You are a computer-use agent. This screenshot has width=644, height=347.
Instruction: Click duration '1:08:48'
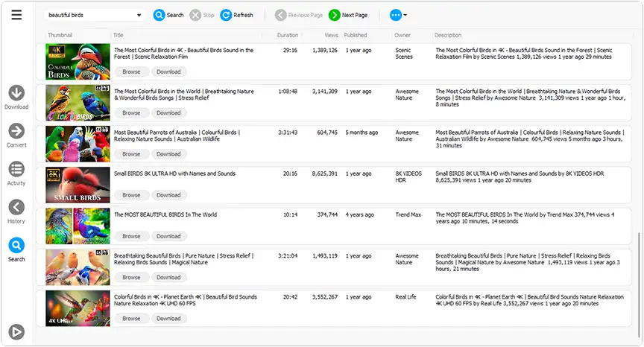point(288,92)
